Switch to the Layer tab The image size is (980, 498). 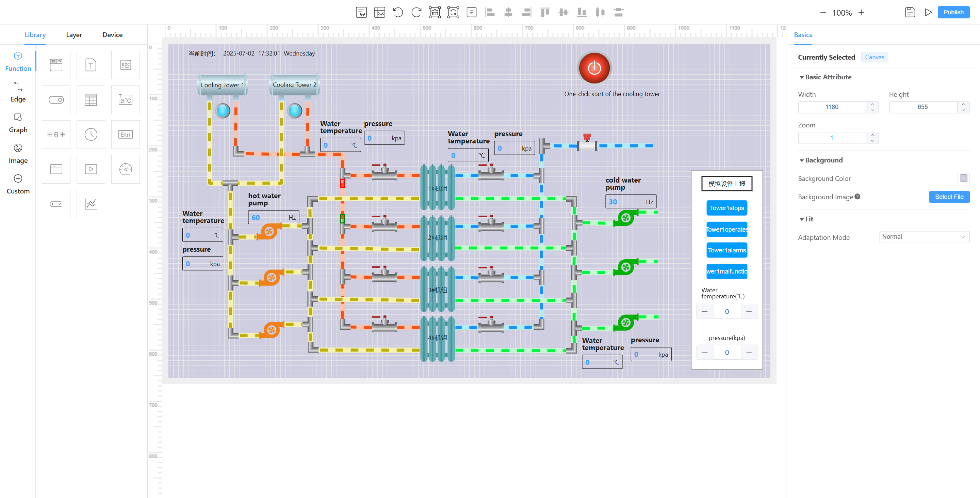74,35
